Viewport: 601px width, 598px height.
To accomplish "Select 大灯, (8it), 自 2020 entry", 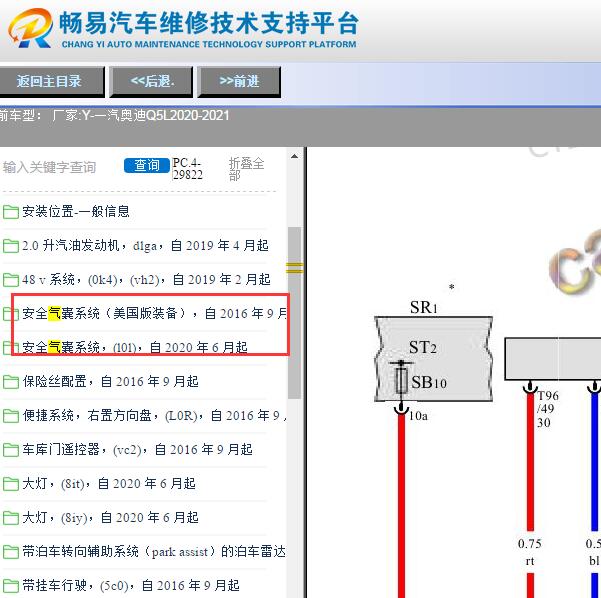I will tap(109, 483).
